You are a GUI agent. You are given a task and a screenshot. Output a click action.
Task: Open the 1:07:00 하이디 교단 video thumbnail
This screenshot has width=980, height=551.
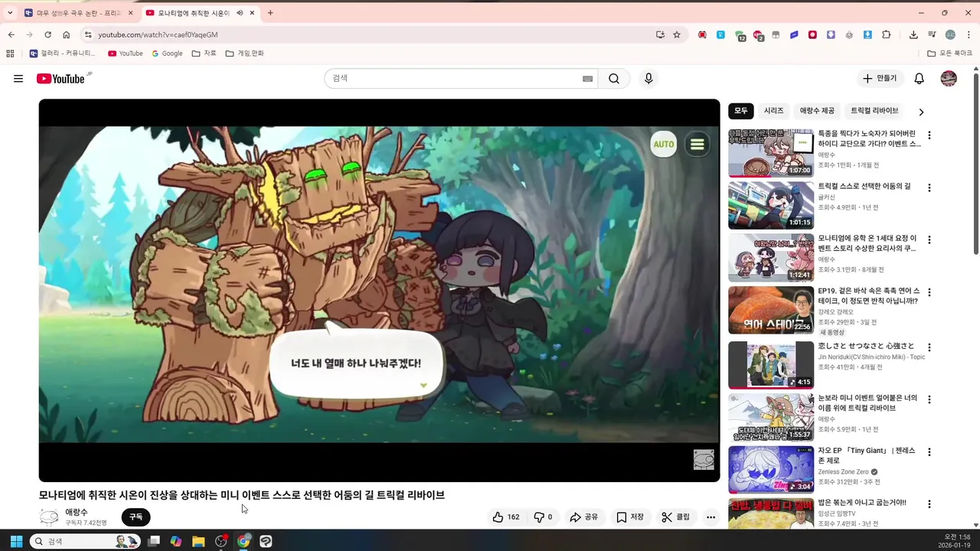(771, 153)
